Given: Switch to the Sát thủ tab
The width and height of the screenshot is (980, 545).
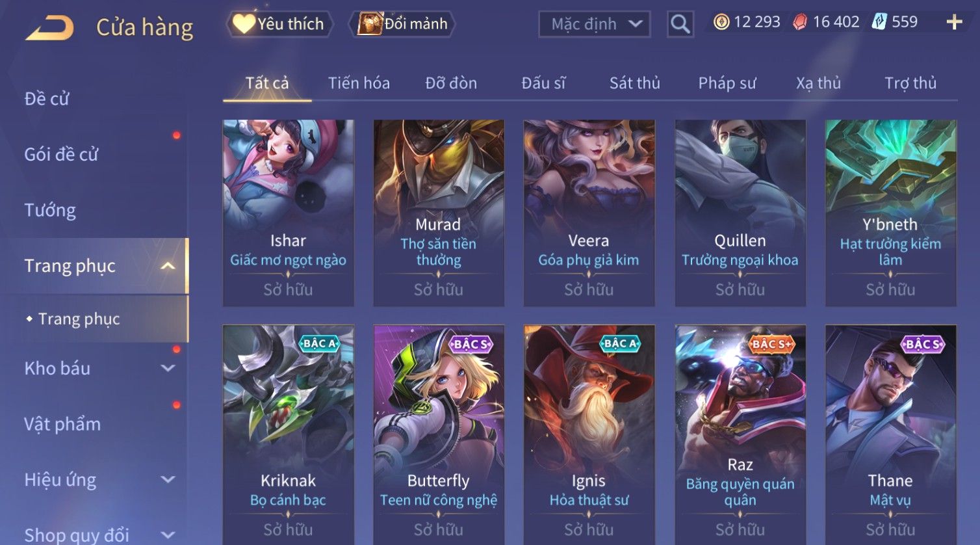Looking at the screenshot, I should pyautogui.click(x=634, y=83).
